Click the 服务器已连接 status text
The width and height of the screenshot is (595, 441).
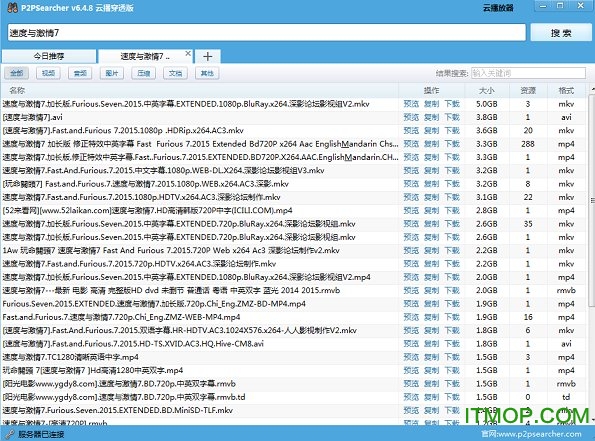pos(41,434)
